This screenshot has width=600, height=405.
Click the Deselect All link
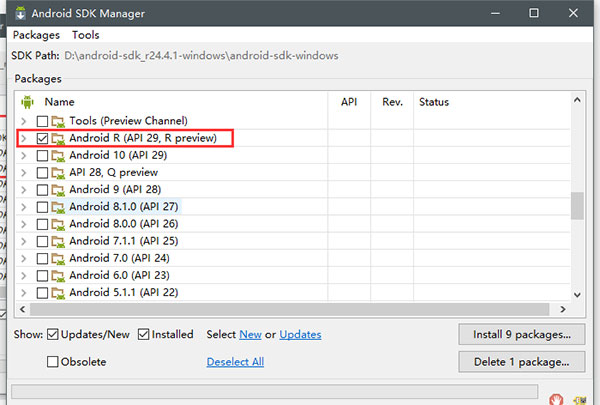pyautogui.click(x=235, y=362)
